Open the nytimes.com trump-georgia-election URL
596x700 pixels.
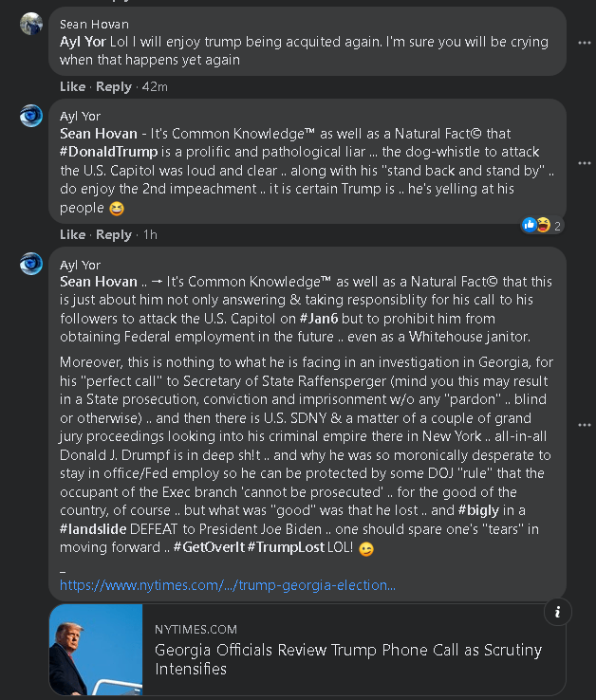click(x=227, y=585)
